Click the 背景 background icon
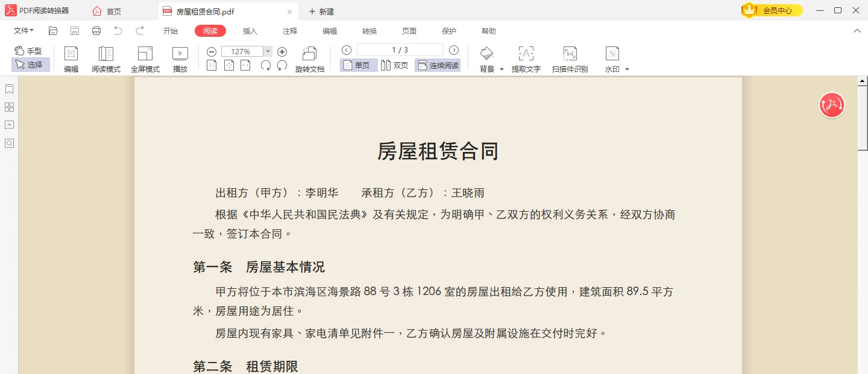 coord(487,54)
